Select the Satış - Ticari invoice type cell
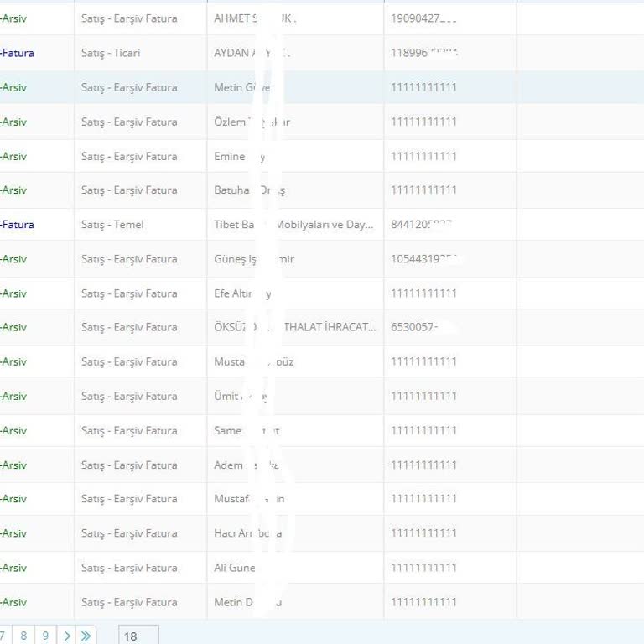 pos(111,53)
